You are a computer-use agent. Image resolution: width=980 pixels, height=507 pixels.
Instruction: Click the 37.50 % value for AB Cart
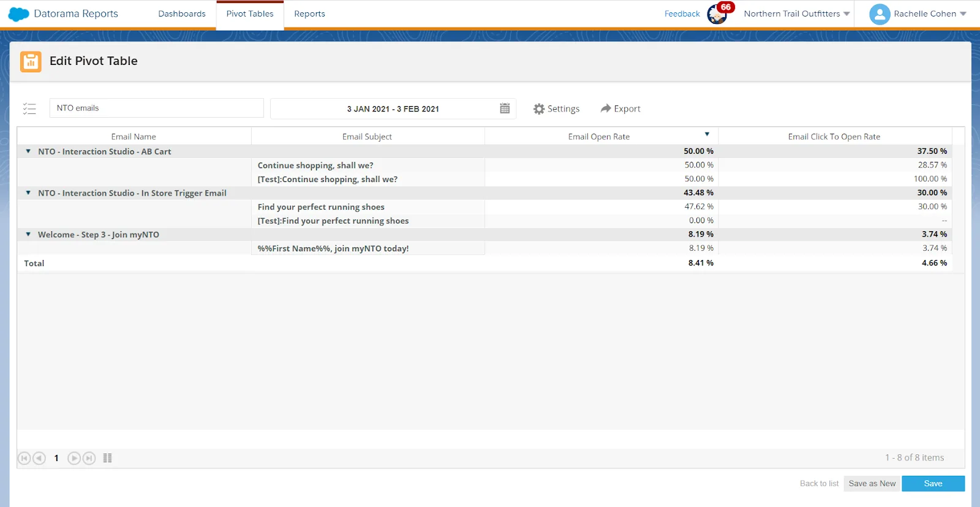(932, 151)
